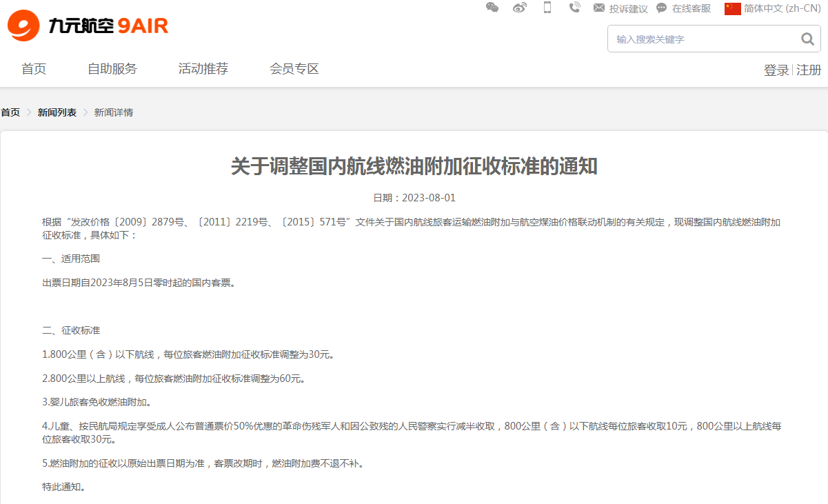
Task: Go to the 首页 navigation tab
Action: 34,69
